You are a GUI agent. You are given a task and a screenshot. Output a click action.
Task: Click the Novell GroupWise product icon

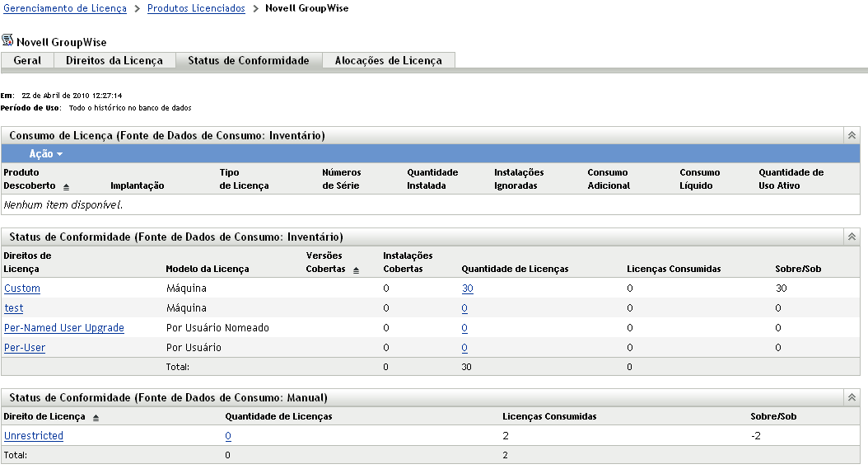(7, 40)
